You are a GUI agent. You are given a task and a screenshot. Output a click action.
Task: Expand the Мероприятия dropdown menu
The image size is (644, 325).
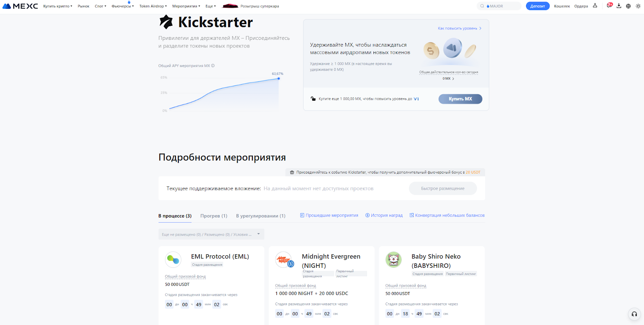[x=186, y=6]
